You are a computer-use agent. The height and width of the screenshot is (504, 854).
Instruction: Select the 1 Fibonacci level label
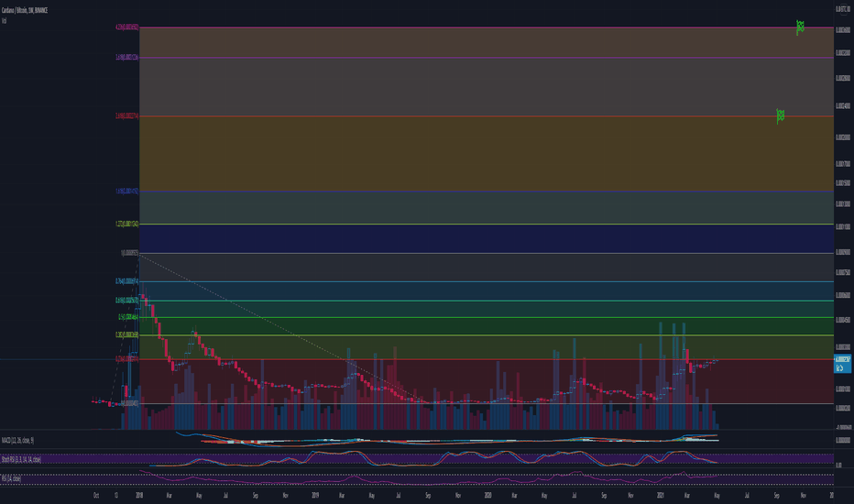(x=129, y=253)
